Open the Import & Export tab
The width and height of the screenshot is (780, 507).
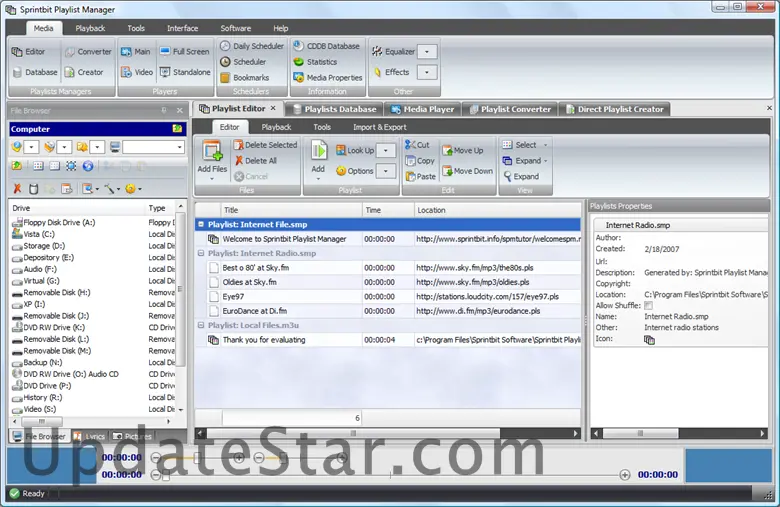coord(379,127)
